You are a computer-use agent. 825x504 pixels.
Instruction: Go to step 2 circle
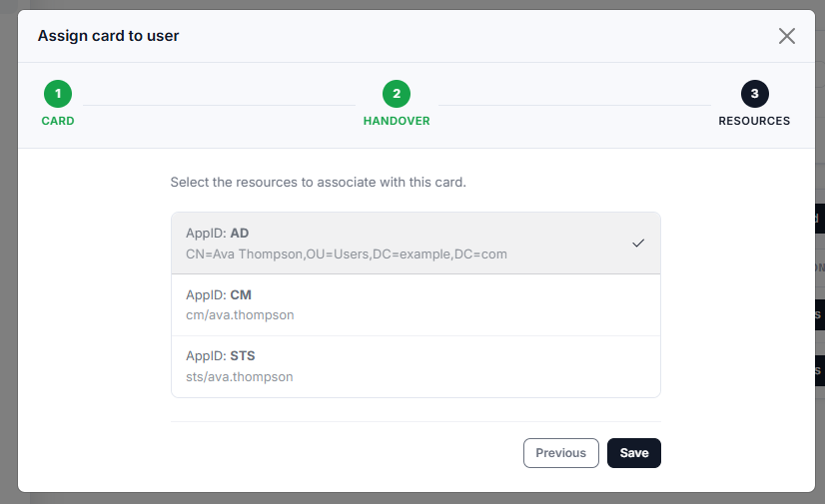tap(397, 94)
